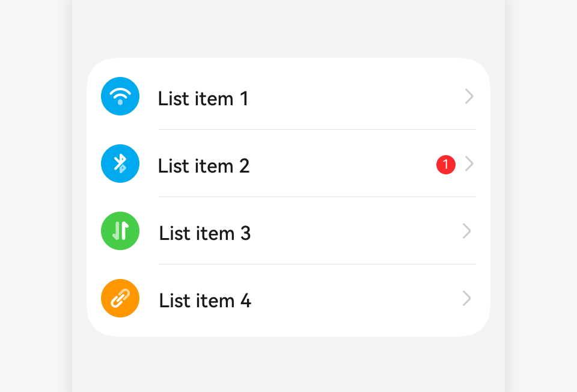This screenshot has height=392, width=577.
Task: Click empty row space right of "List item 1"
Action: 355,97
